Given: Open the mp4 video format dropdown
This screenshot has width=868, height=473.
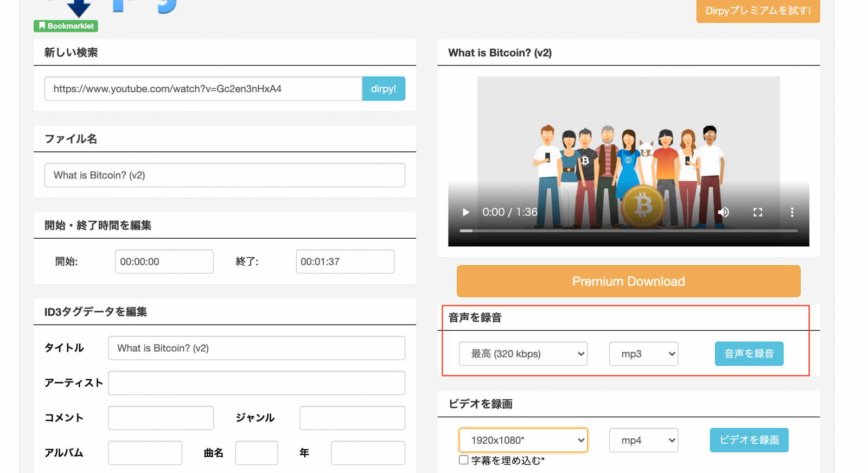Looking at the screenshot, I should click(x=643, y=440).
